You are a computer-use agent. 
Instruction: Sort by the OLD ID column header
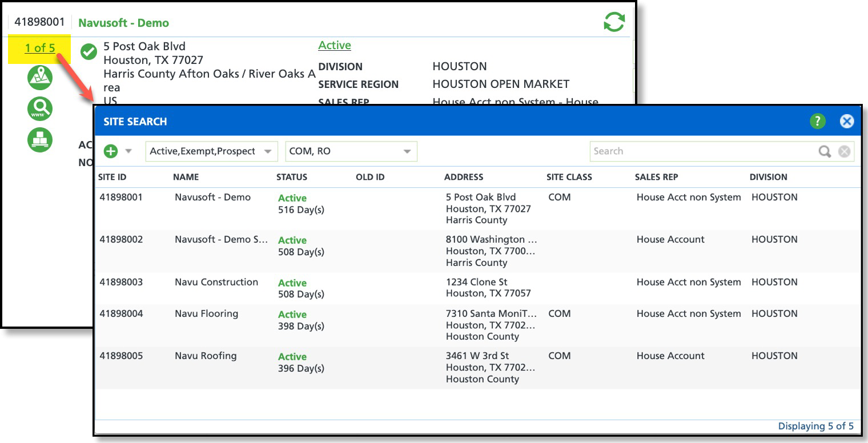coord(370,177)
